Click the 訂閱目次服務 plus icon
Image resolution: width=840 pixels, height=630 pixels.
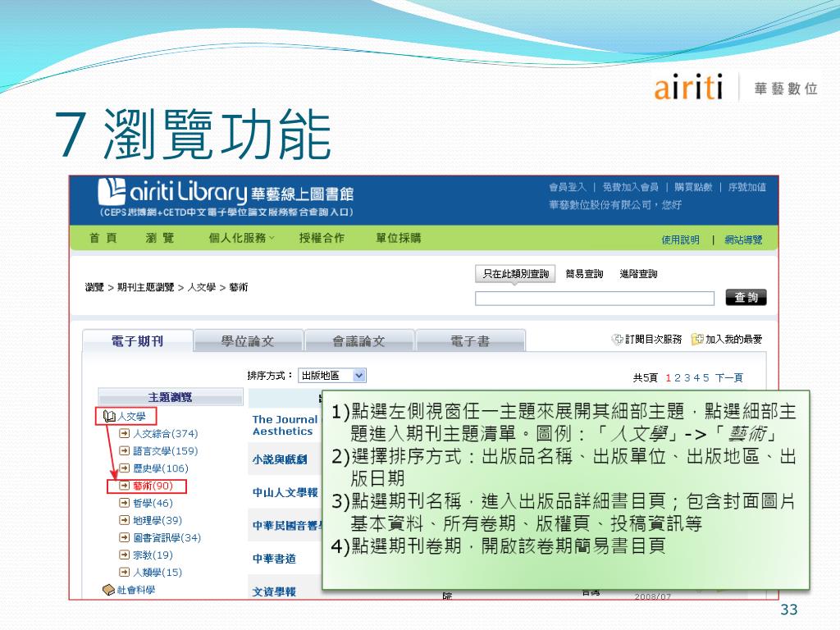[x=617, y=339]
